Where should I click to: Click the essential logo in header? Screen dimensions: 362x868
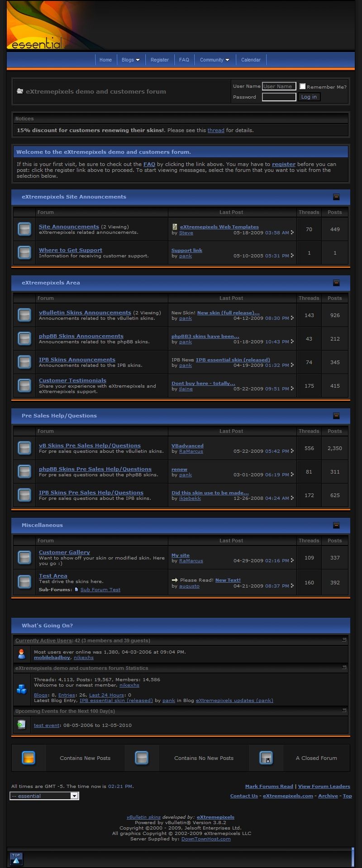click(36, 44)
